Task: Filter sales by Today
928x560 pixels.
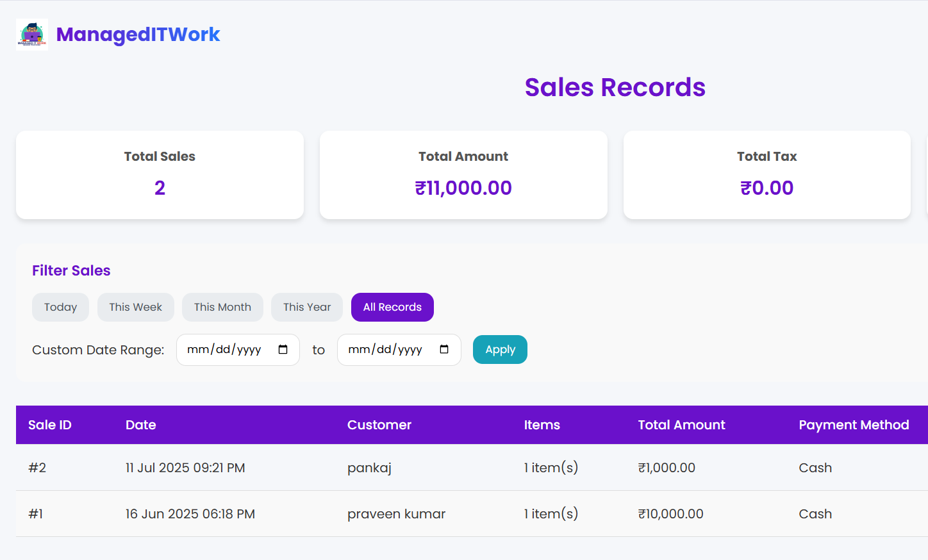Action: pos(60,308)
